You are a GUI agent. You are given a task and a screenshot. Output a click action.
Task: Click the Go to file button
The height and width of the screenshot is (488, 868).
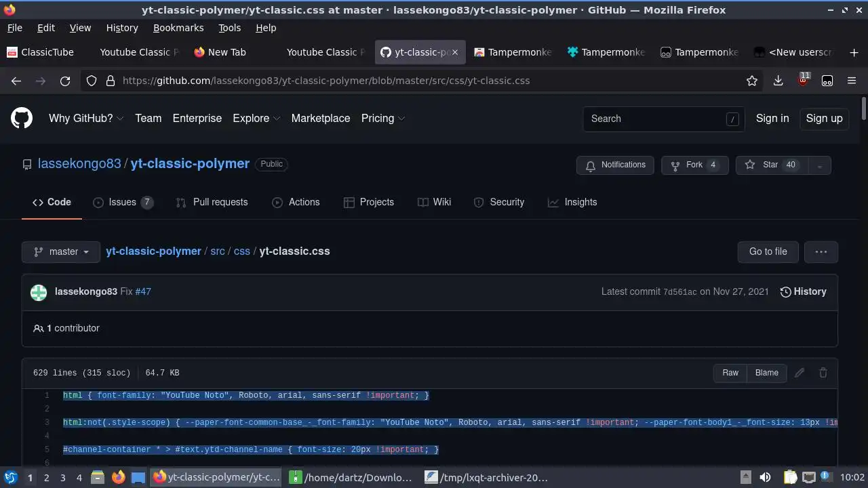click(x=768, y=251)
